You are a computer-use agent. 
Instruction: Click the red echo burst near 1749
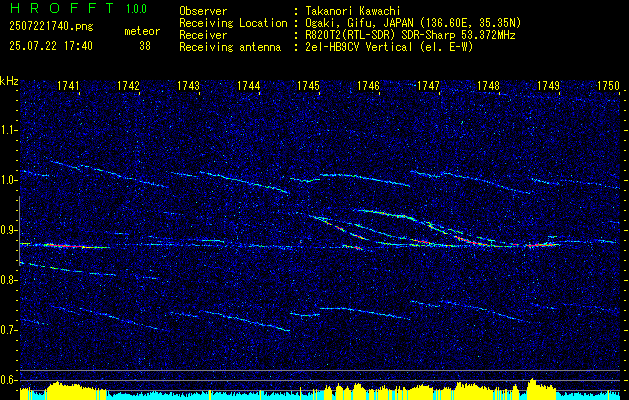coord(540,245)
